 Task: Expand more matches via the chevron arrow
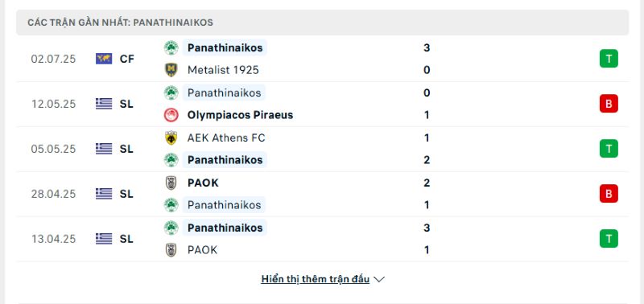pyautogui.click(x=379, y=279)
